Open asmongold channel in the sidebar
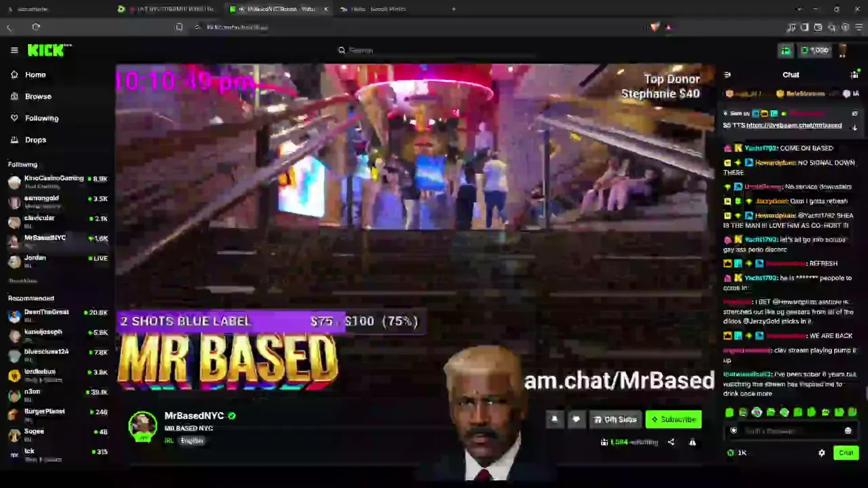Image resolution: width=868 pixels, height=488 pixels. coord(57,201)
